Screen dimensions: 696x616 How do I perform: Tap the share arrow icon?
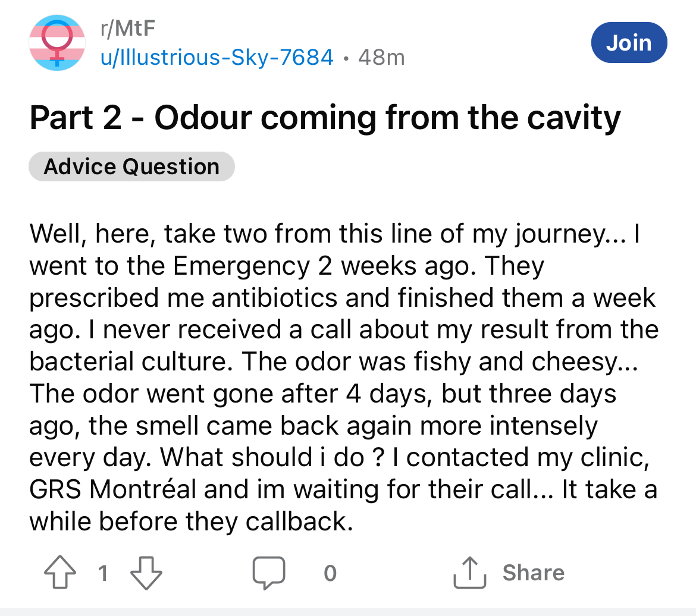tap(470, 573)
